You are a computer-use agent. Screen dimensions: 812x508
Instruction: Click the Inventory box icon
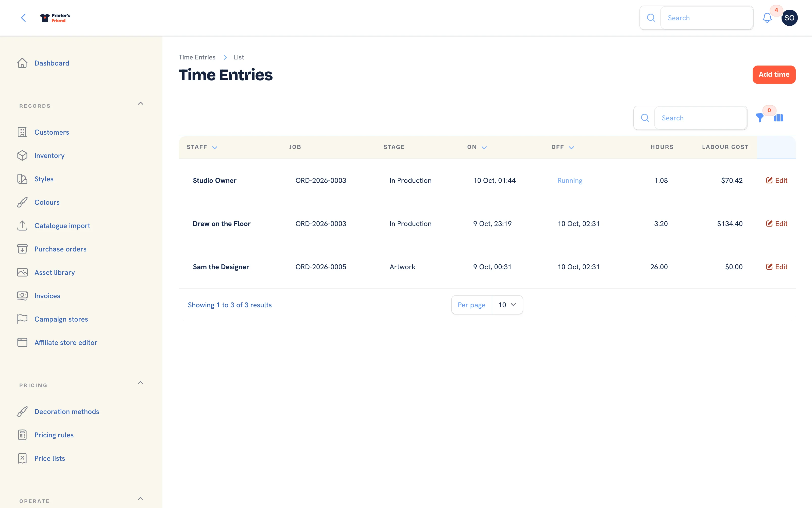click(22, 155)
